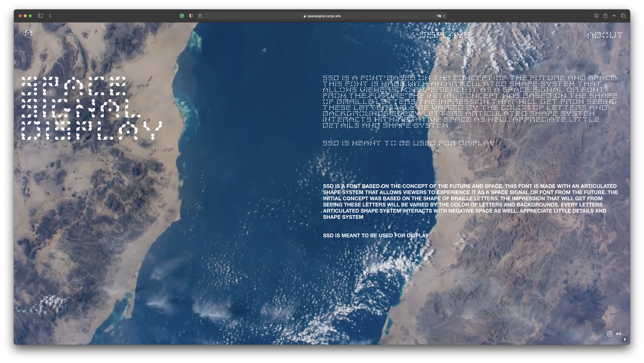This screenshot has width=644, height=363.
Task: Click the dotted-font 'SSD IS MEANT TO BE USED FOR DISPLAY' line
Action: (x=409, y=143)
